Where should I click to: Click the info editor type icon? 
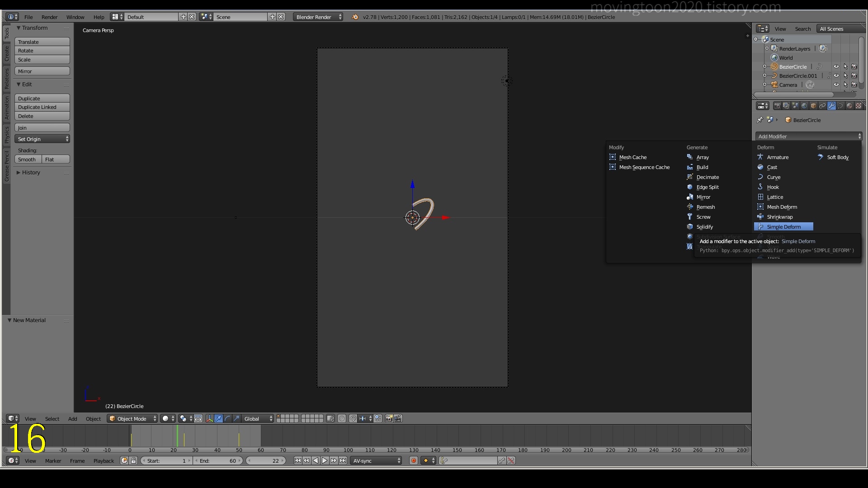(13, 17)
